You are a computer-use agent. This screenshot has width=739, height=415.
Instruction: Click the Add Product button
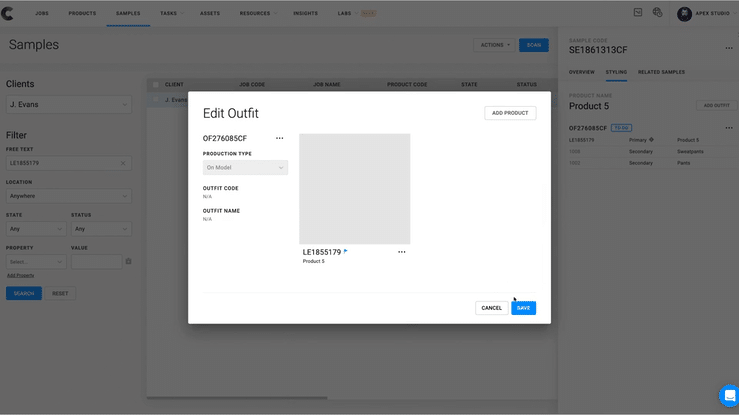[510, 113]
